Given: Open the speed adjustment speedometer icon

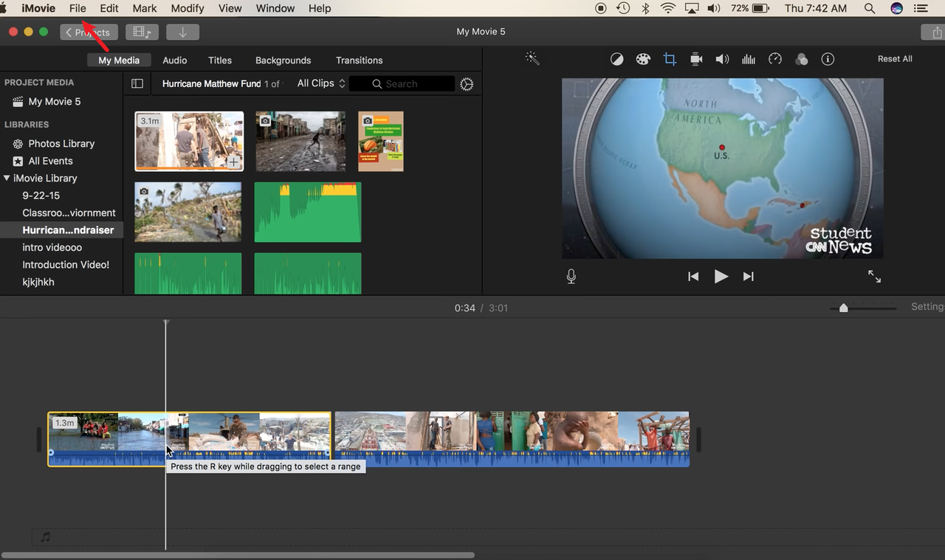Looking at the screenshot, I should 774,60.
